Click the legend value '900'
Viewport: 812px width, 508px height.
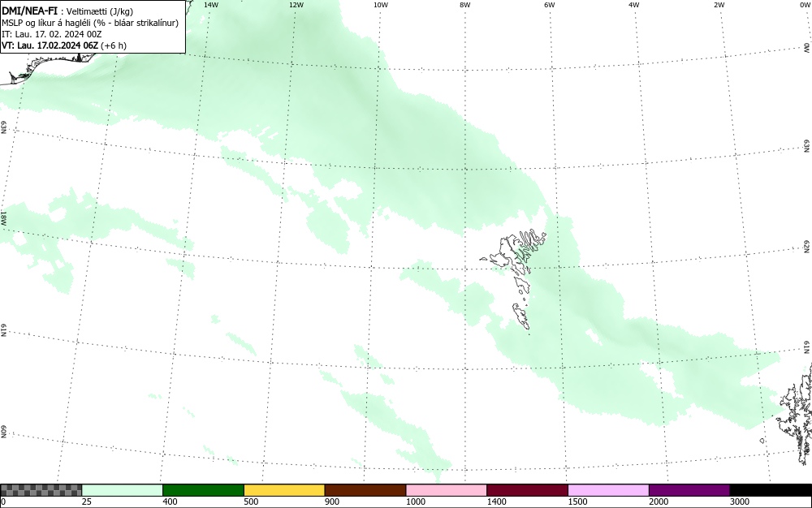pos(332,502)
